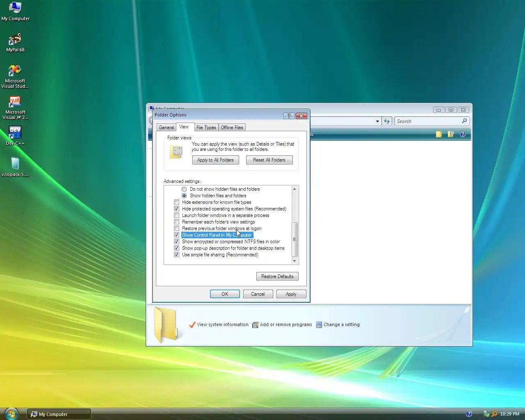
Task: Open View system information link
Action: (223, 324)
